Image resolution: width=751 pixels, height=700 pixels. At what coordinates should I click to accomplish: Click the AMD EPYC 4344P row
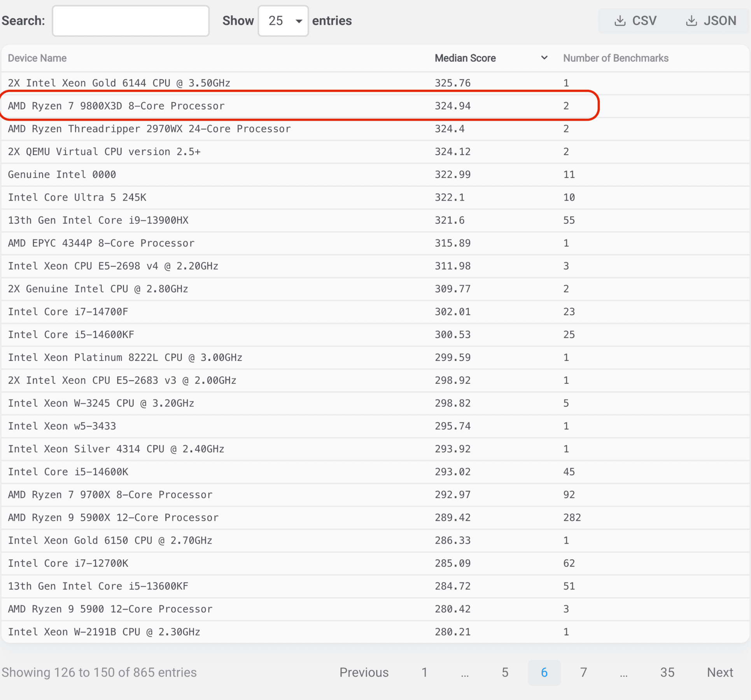[101, 243]
